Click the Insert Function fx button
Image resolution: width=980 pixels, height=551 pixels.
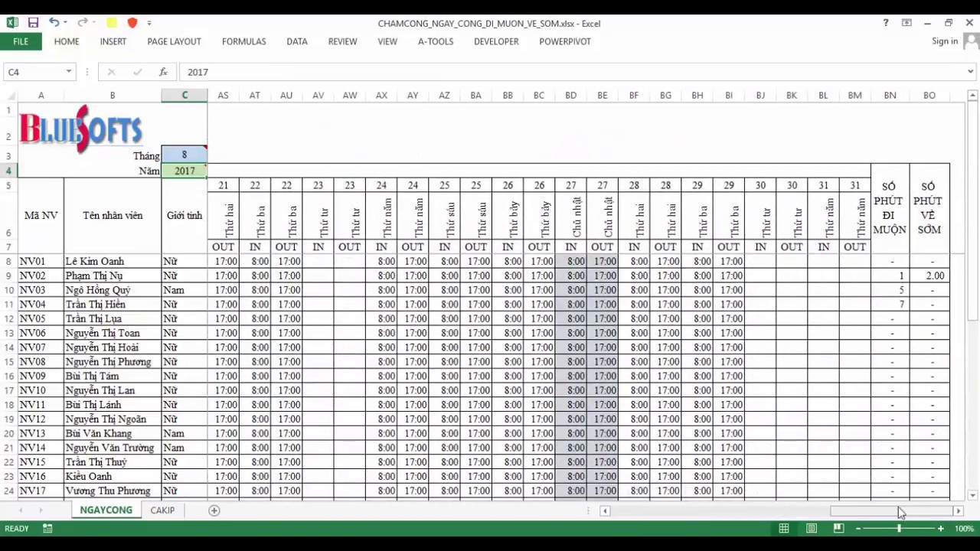pos(163,72)
